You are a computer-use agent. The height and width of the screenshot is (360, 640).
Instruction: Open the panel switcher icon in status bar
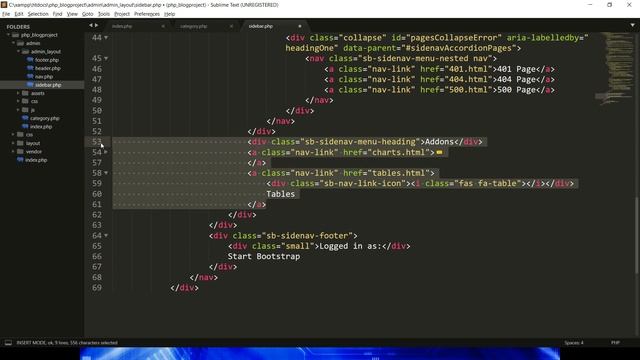click(8, 343)
